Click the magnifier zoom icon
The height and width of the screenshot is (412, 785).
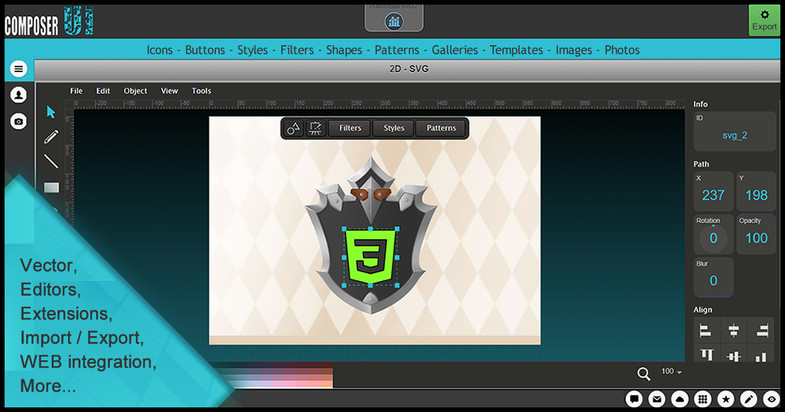click(644, 373)
